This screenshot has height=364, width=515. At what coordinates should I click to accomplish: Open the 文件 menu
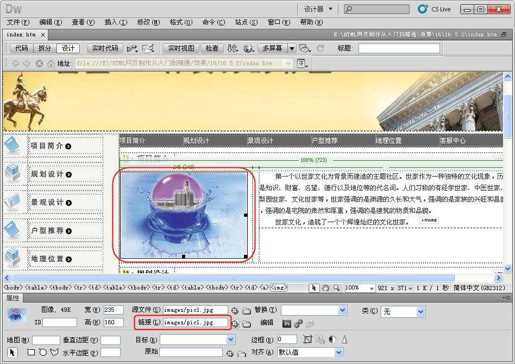[x=18, y=22]
